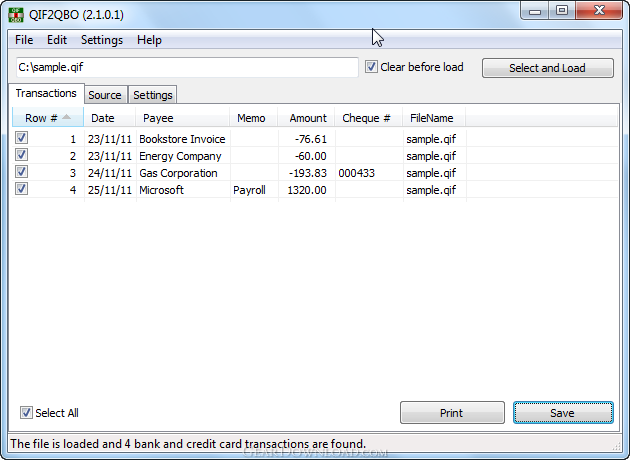The image size is (630, 460).
Task: Open the Edit menu
Action: pyautogui.click(x=57, y=40)
